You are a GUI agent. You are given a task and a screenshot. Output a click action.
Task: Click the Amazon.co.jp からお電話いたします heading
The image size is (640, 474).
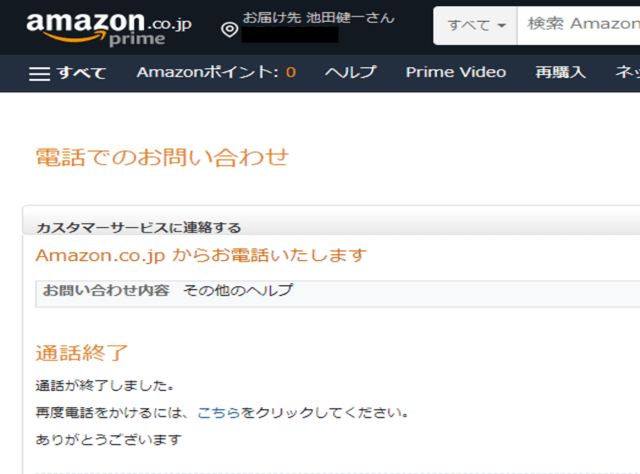pos(201,255)
